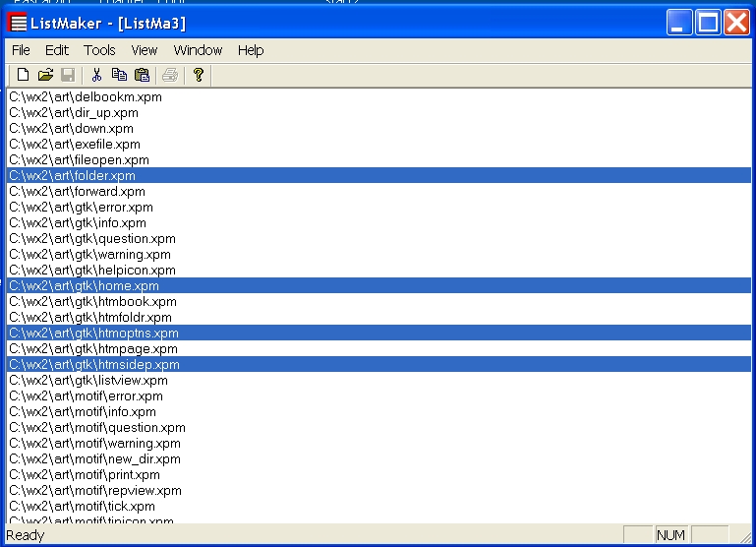Select row C:\wx2\art\dir_up.xpm
The width and height of the screenshot is (756, 547).
click(378, 113)
